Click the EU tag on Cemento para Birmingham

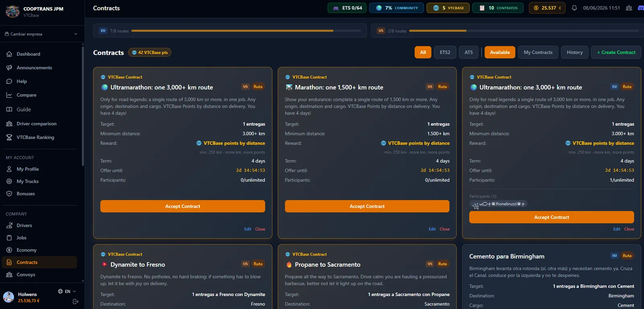click(614, 256)
